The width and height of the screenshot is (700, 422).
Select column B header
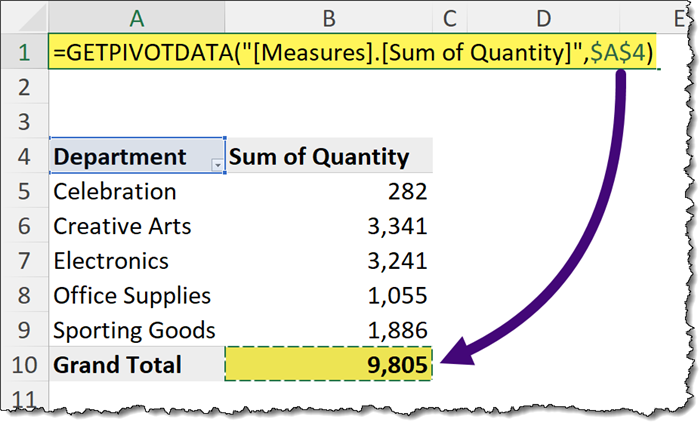[329, 16]
